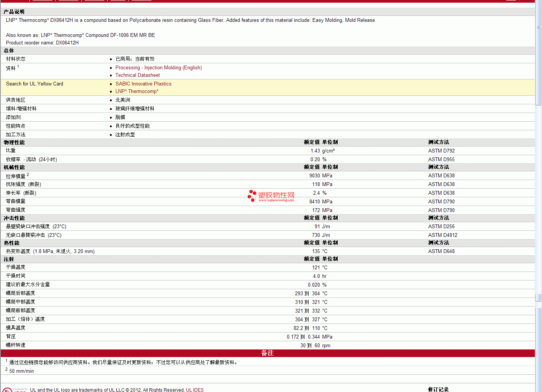Open the SABIC Innovative Plastics yellow card link
Image resolution: width=542 pixels, height=392 pixels.
point(143,84)
